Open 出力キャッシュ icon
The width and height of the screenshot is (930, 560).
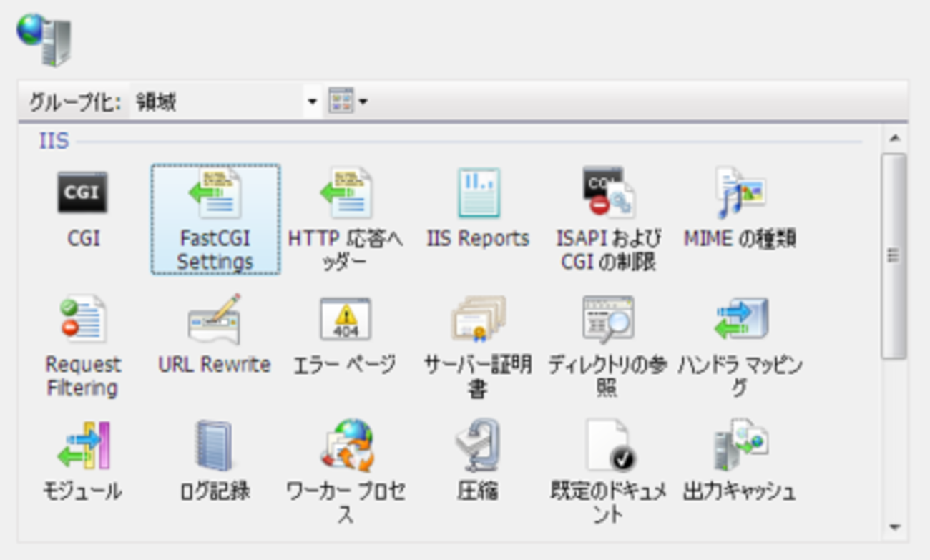pyautogui.click(x=740, y=445)
